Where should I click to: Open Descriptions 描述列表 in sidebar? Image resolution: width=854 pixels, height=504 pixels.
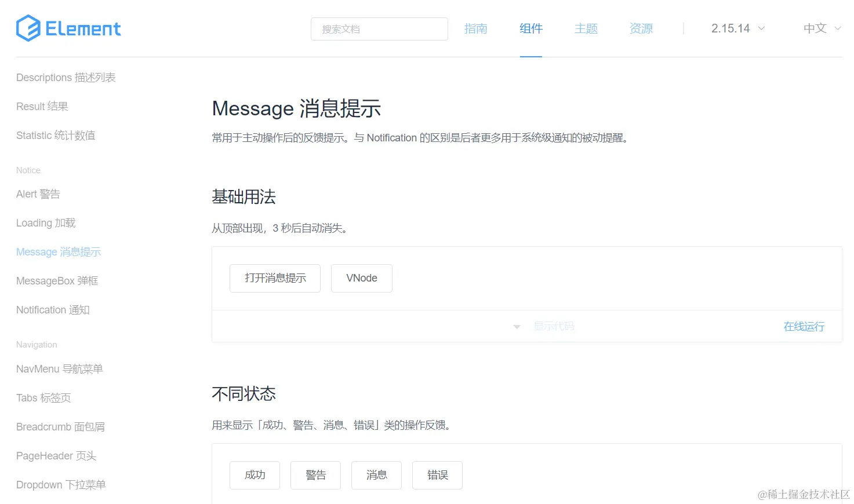tap(66, 78)
